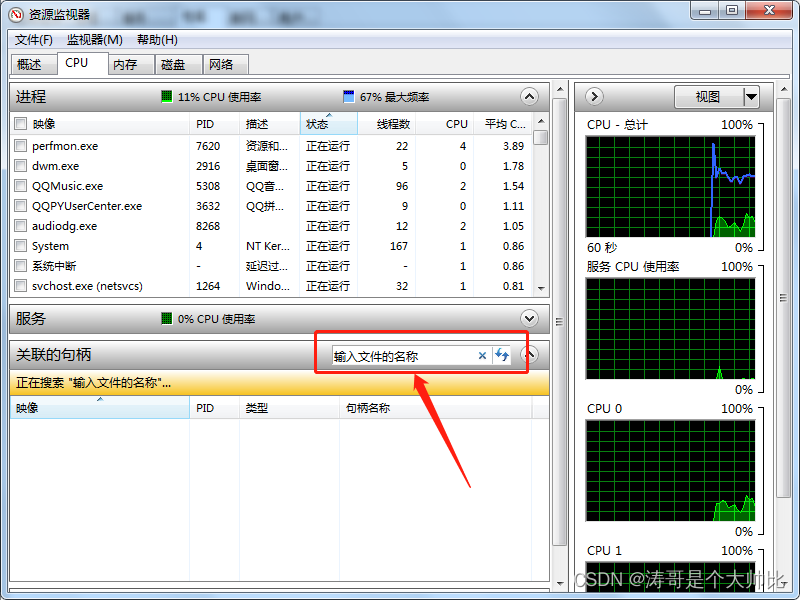Expand the right graph pane with the arrow

593,96
